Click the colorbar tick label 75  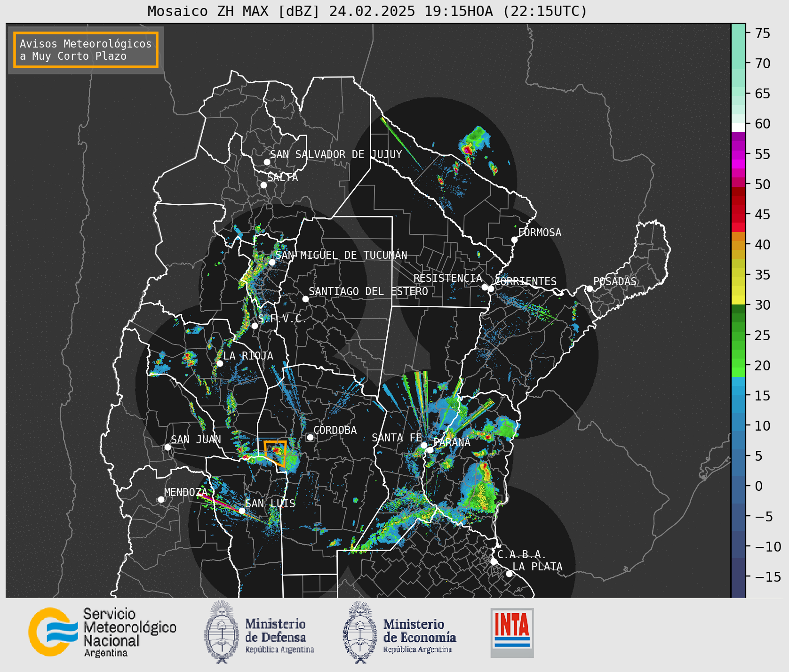coord(763,33)
